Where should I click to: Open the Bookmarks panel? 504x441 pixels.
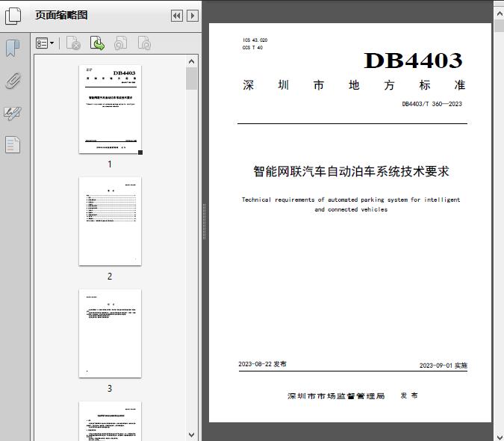(x=13, y=49)
